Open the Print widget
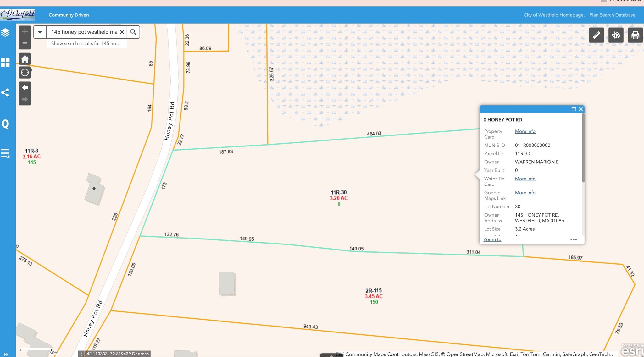The image size is (644, 357). click(635, 35)
